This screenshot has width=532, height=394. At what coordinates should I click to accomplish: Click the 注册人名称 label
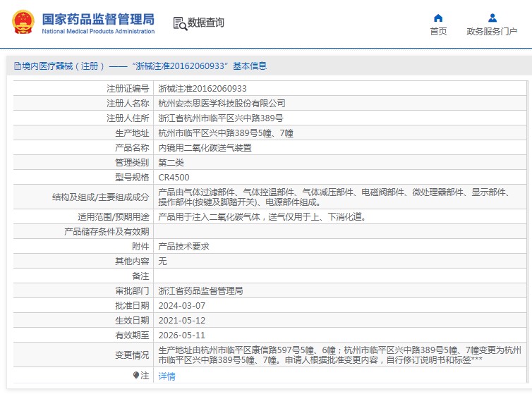click(x=128, y=104)
